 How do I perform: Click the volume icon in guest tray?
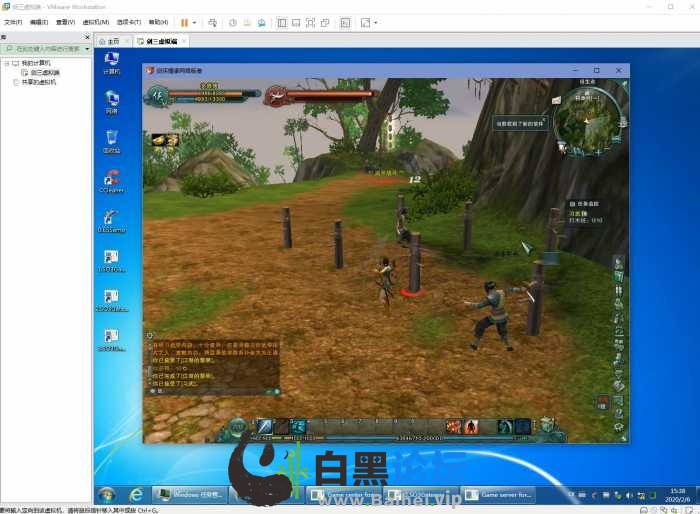coord(629,495)
